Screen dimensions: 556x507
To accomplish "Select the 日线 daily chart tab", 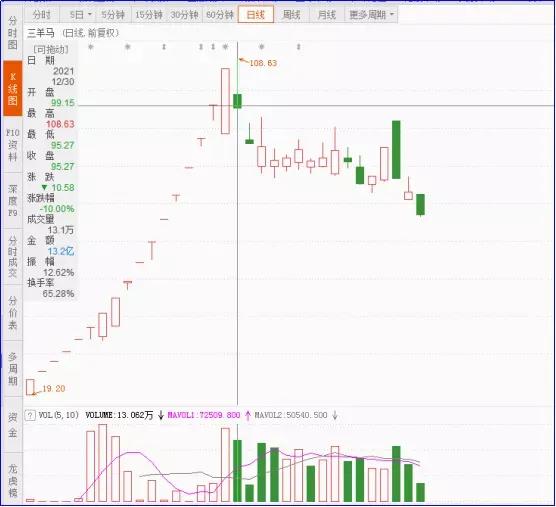I will pyautogui.click(x=256, y=15).
